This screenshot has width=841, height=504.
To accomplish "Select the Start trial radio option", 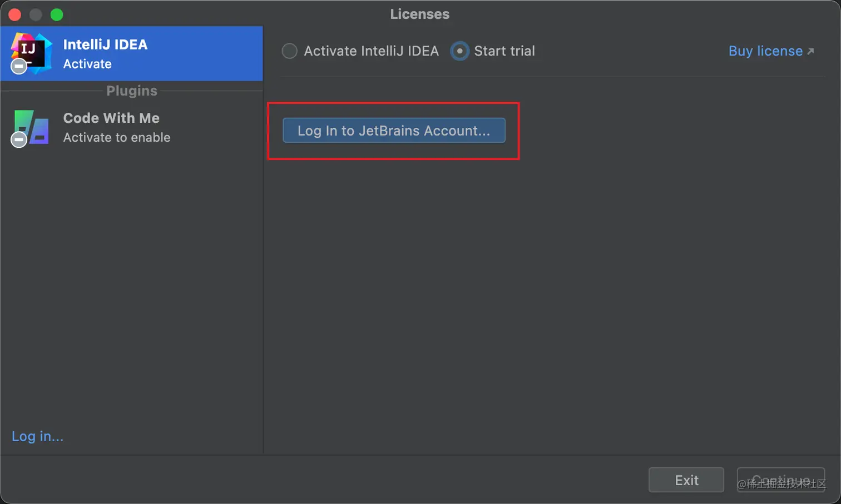I will coord(459,51).
